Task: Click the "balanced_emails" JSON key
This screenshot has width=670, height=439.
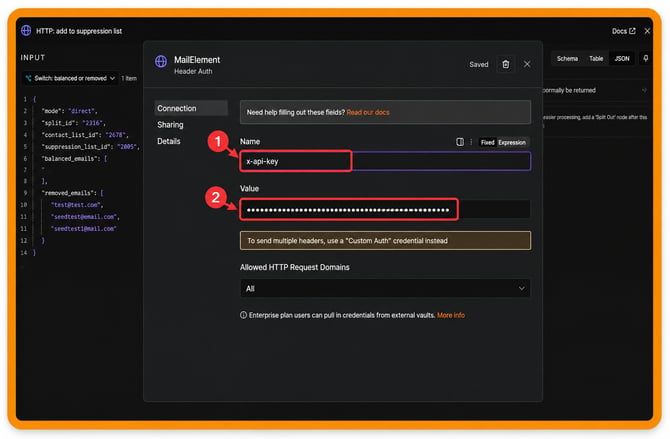Action: click(x=68, y=159)
